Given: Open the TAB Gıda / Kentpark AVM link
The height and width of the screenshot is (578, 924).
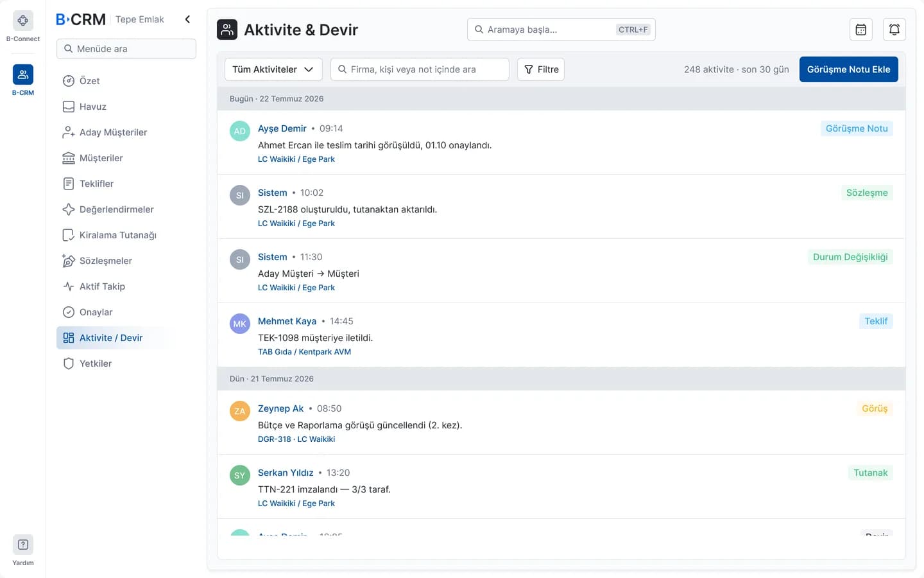Looking at the screenshot, I should click(x=304, y=352).
